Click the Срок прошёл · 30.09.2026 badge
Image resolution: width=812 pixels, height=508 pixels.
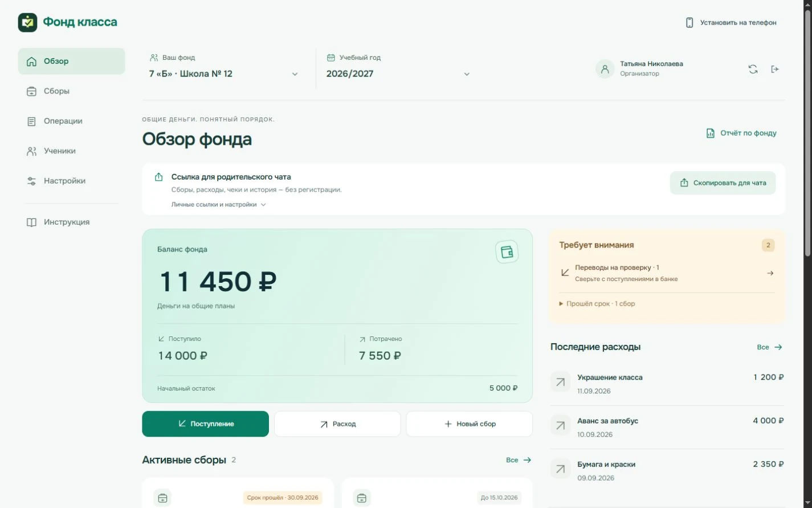[x=283, y=497]
